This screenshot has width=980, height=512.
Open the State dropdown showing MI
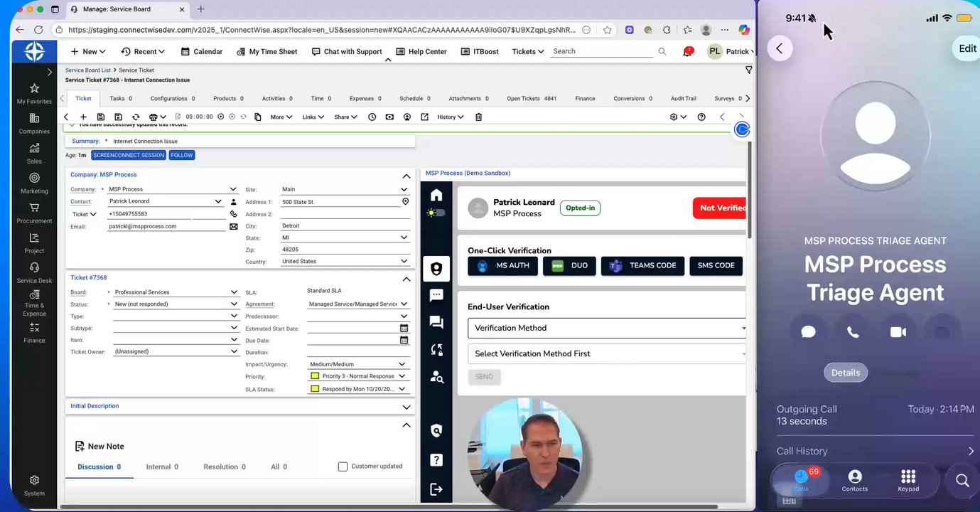pos(345,238)
